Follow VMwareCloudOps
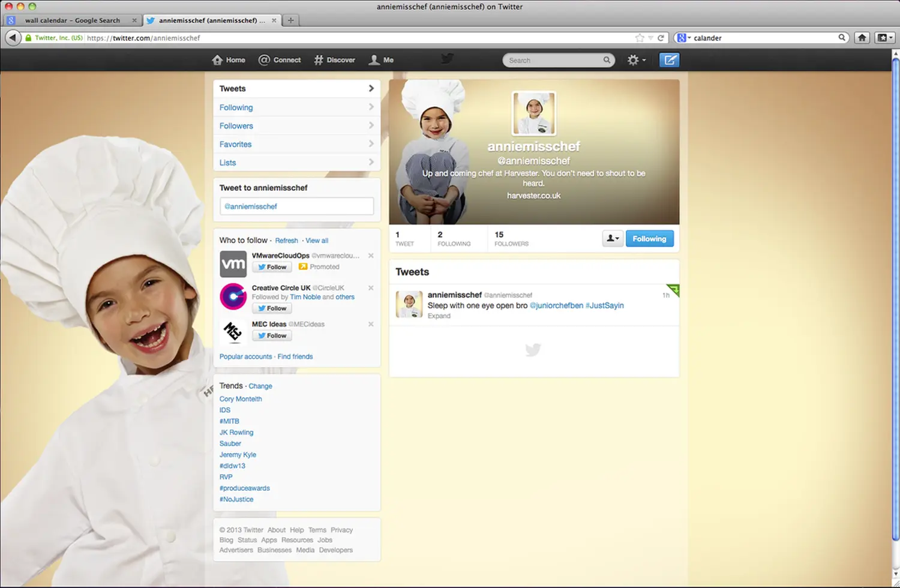The width and height of the screenshot is (900, 588). click(x=272, y=267)
